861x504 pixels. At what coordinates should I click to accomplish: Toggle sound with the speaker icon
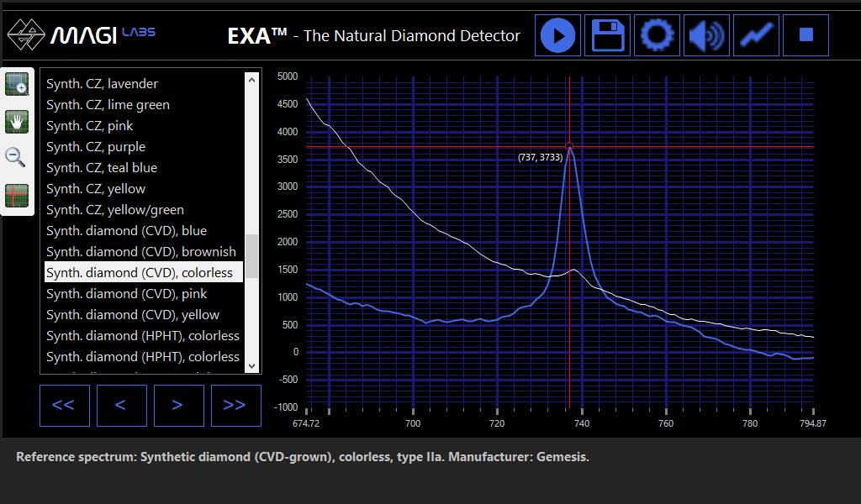tap(706, 35)
